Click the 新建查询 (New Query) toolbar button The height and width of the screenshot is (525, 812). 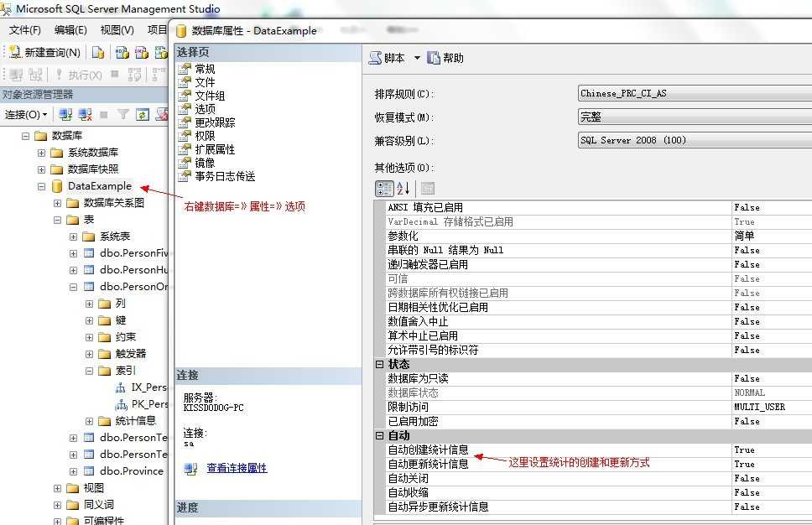(44, 52)
